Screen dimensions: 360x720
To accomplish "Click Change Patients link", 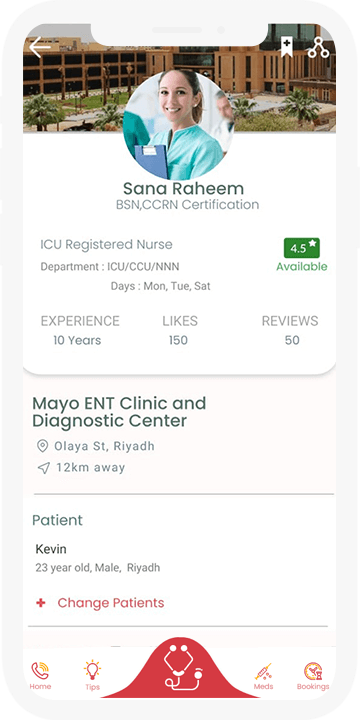I will (111, 602).
